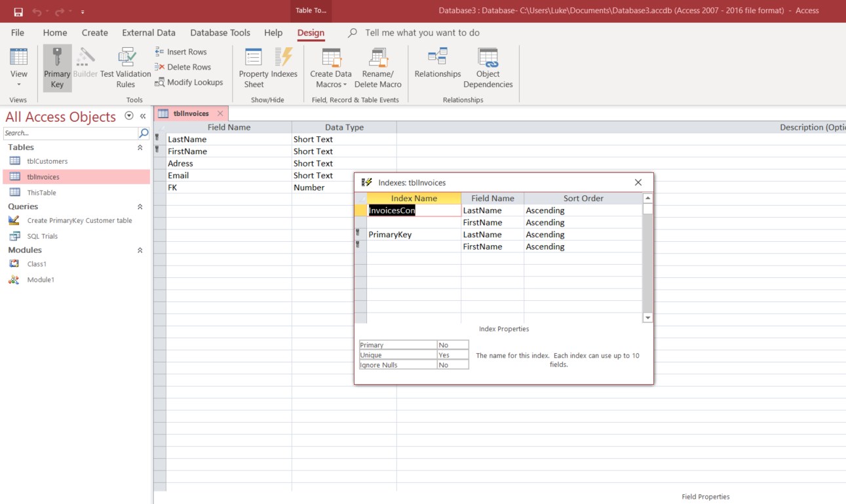This screenshot has width=846, height=504.
Task: Click the Undo arrow in the title bar
Action: (37, 12)
